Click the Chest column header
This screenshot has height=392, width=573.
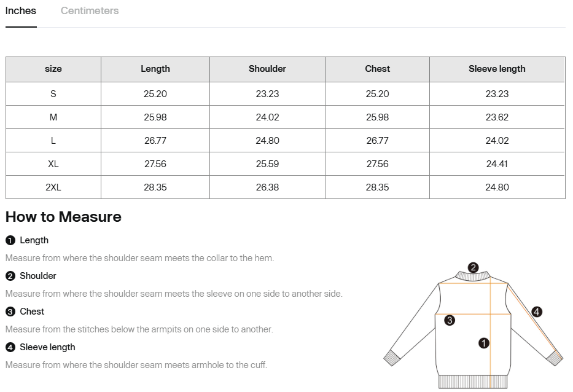378,69
